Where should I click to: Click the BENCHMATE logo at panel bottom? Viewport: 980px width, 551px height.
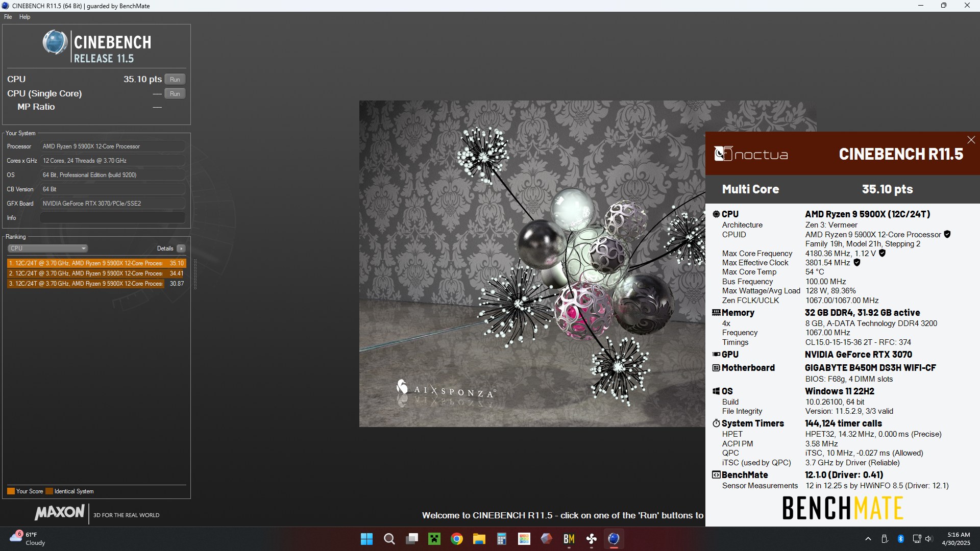point(843,508)
